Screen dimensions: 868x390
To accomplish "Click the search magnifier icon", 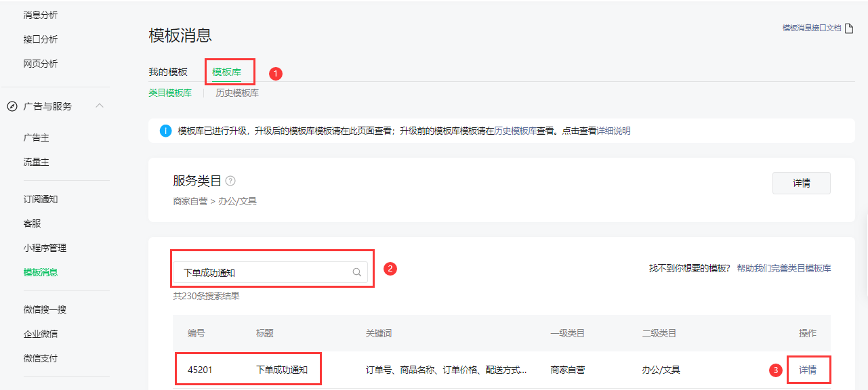I will [x=356, y=273].
